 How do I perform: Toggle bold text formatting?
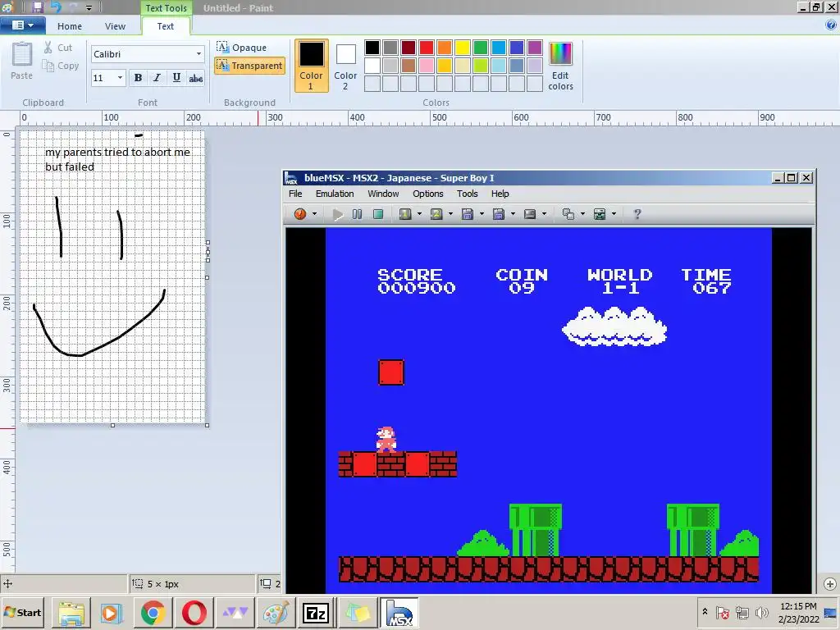138,78
